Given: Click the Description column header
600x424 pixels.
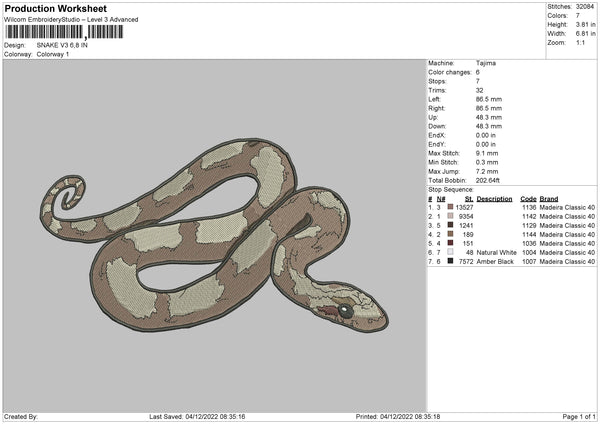Looking at the screenshot, I should pyautogui.click(x=494, y=198).
